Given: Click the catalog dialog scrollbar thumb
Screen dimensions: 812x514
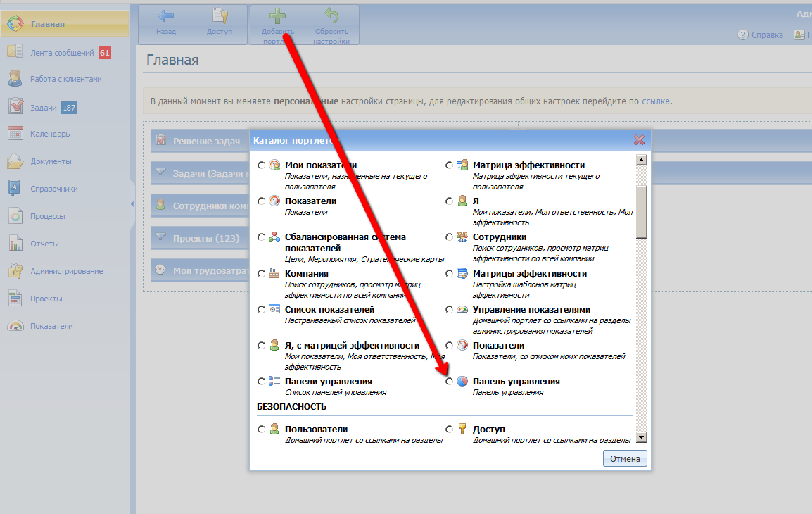Looking at the screenshot, I should point(641,211).
